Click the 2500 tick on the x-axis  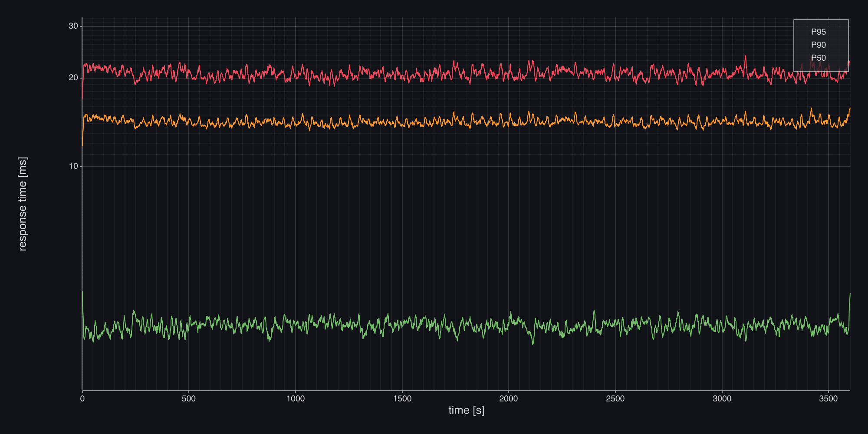(615, 399)
